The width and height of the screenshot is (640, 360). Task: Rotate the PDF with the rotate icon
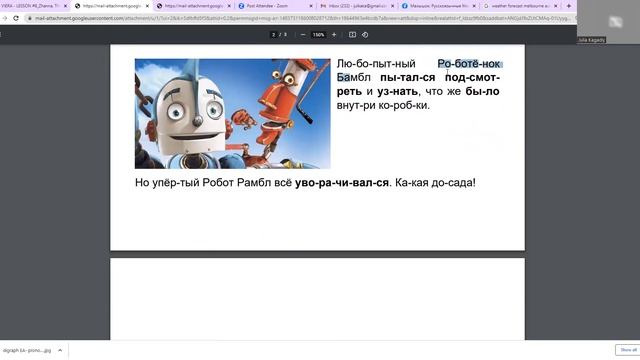tap(365, 35)
